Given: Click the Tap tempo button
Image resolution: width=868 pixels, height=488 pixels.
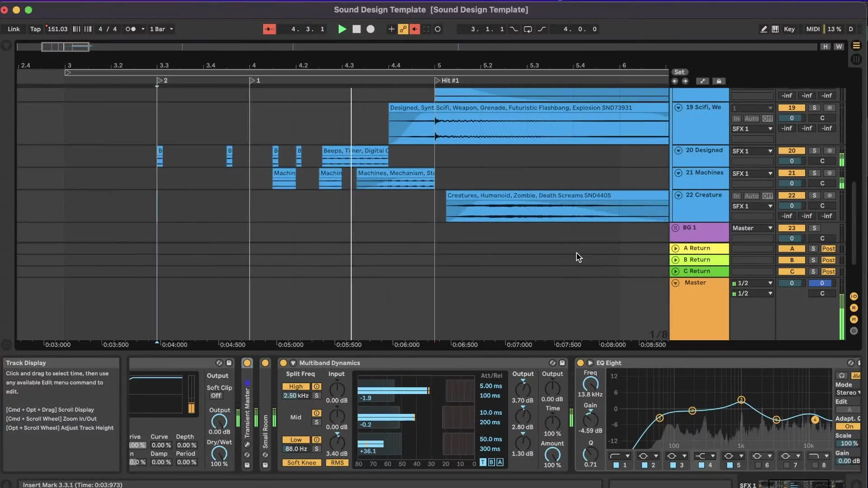Looking at the screenshot, I should [35, 29].
